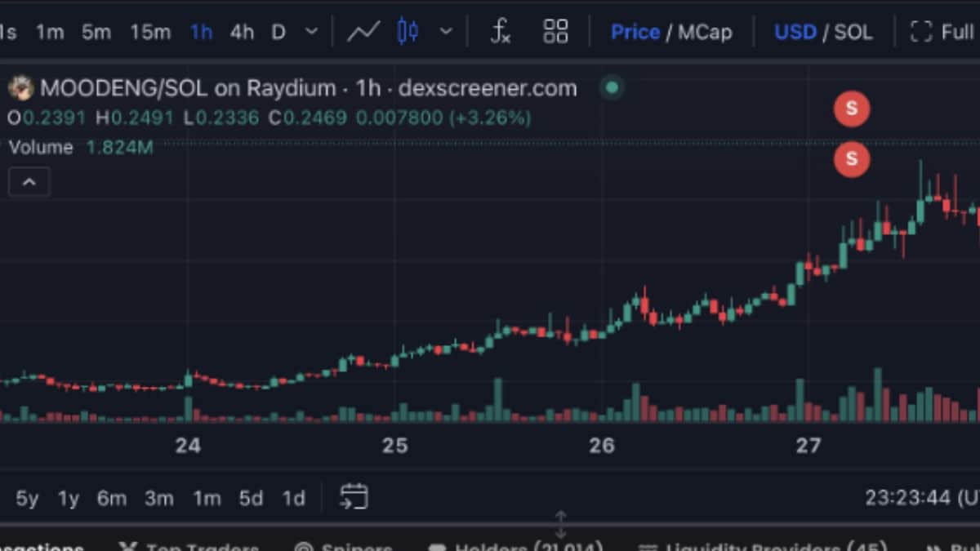Select the 15m timeframe
Image resolution: width=980 pixels, height=551 pixels.
point(150,32)
